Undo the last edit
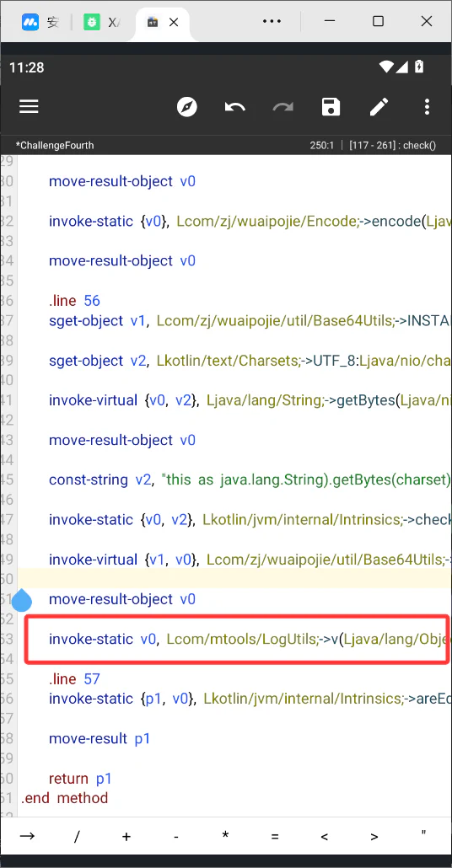Screen dimensions: 452x868 coord(235,106)
